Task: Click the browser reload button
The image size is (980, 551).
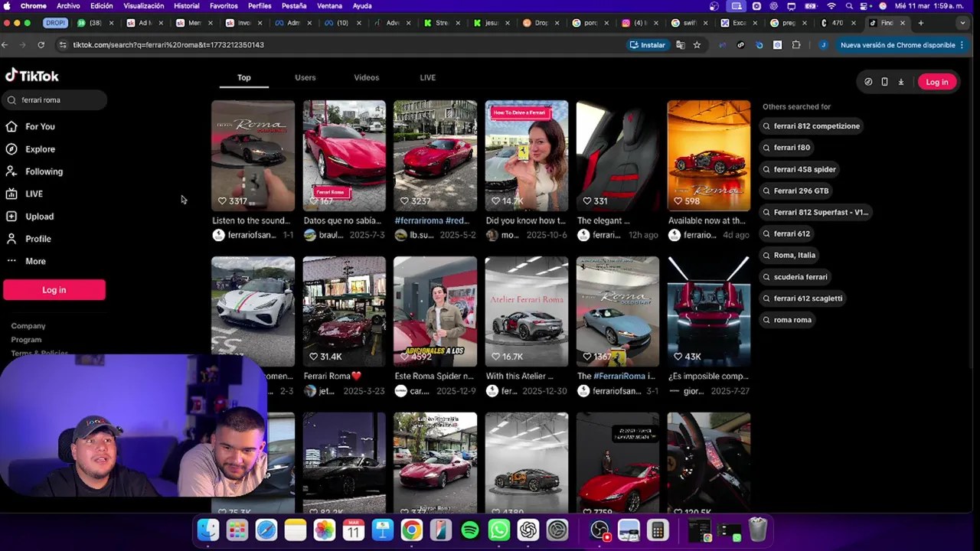Action: point(41,45)
